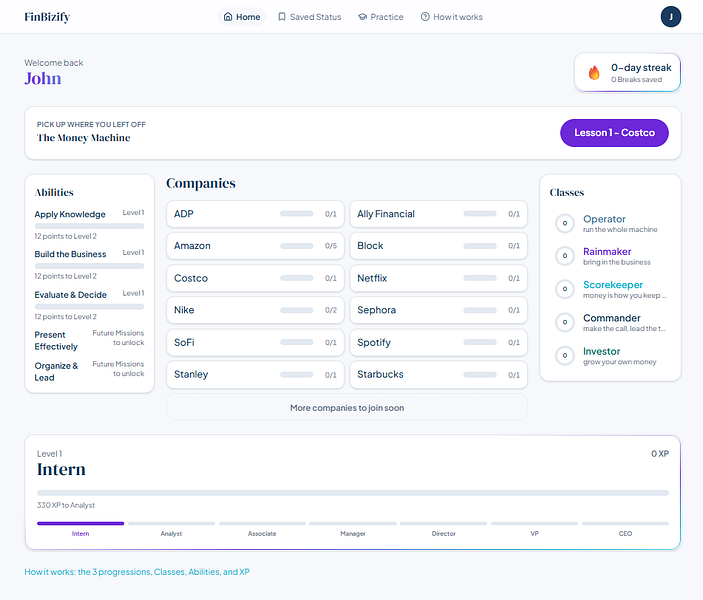Click the 0 Breaks saved text

[x=636, y=79]
